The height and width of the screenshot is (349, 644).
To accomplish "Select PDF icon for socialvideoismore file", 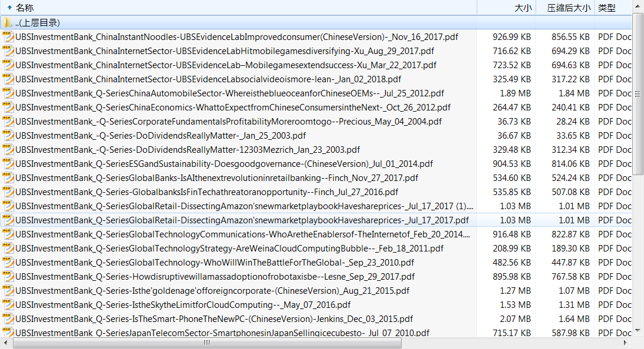I will pos(8,79).
